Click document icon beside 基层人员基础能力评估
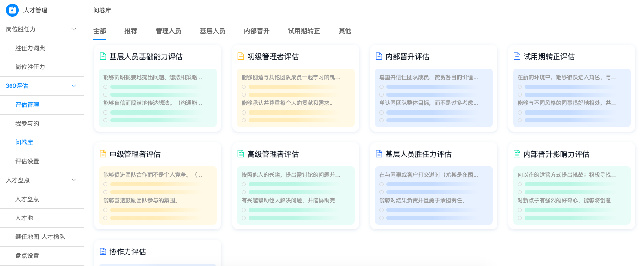The height and width of the screenshot is (266, 644). coord(103,57)
